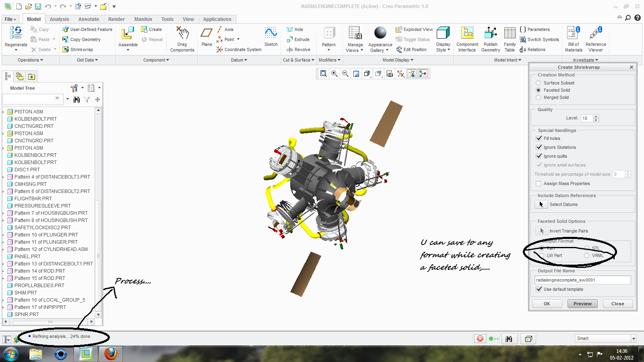Screen dimensions: 644x362
Task: Select Surface Subset creation method
Action: [x=539, y=83]
